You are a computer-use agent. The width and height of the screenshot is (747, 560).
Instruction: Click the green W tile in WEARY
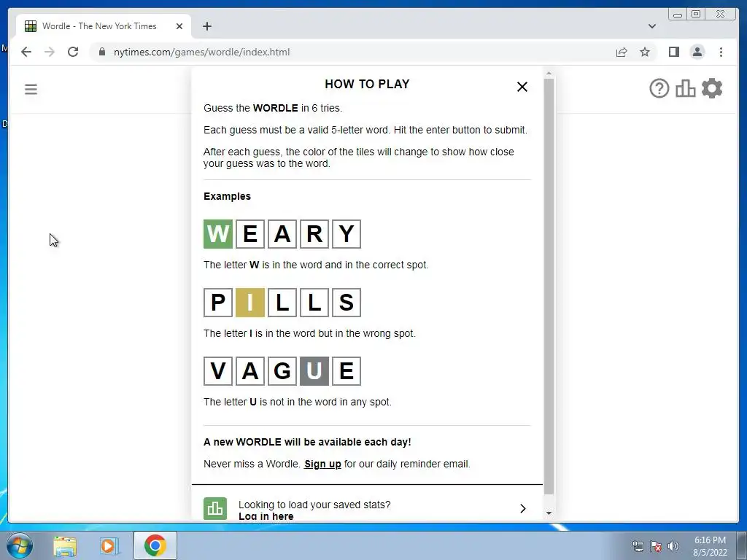click(x=218, y=234)
